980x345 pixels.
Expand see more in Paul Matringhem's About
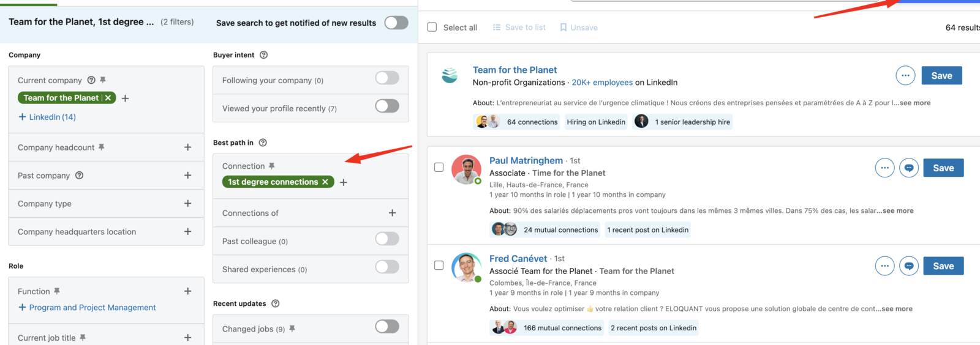pyautogui.click(x=897, y=210)
